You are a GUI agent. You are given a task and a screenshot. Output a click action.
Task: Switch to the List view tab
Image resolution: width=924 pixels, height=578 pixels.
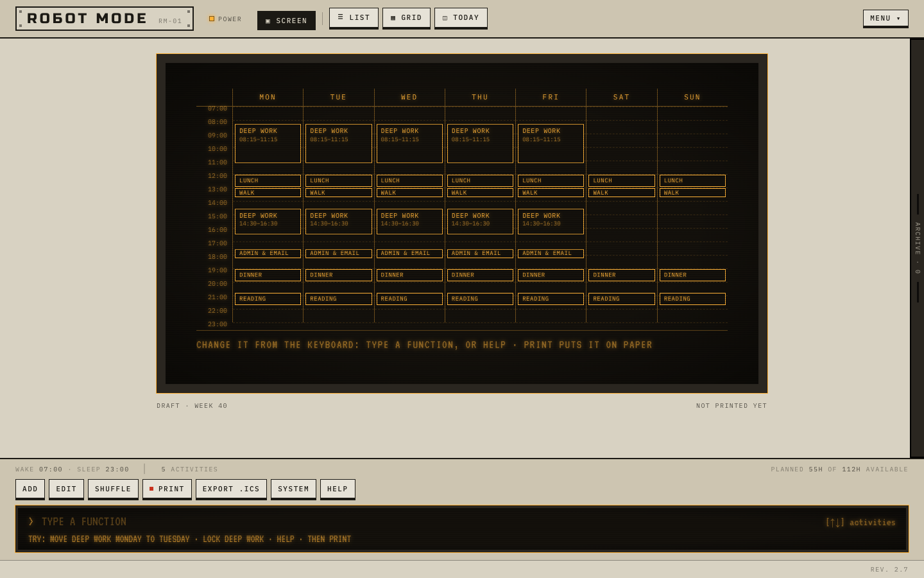click(354, 18)
